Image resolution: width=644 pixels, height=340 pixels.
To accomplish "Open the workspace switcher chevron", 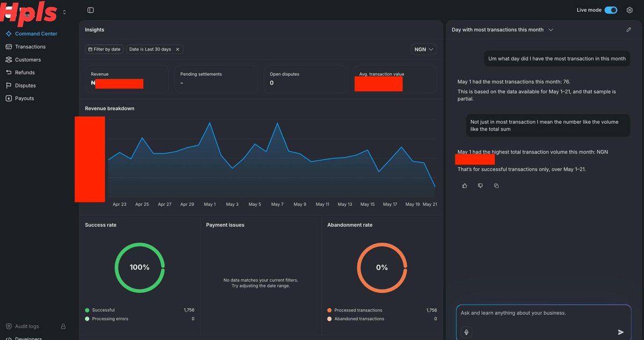I will click(x=65, y=12).
